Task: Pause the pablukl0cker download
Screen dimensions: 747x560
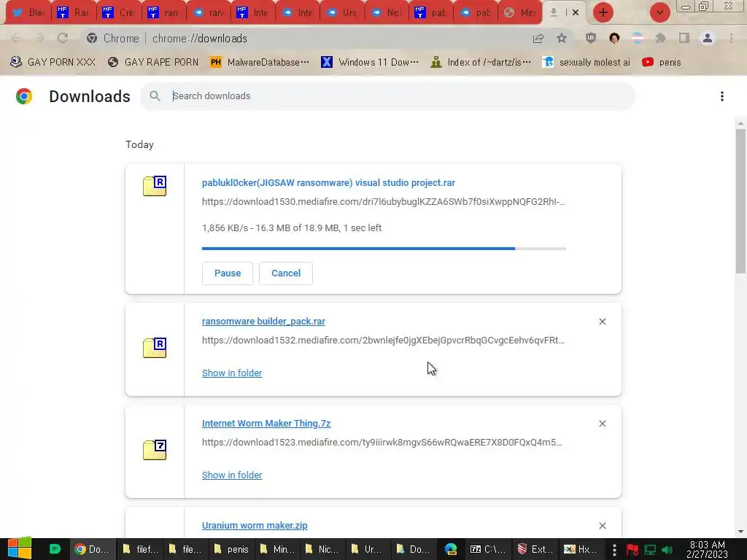Action: pyautogui.click(x=228, y=273)
